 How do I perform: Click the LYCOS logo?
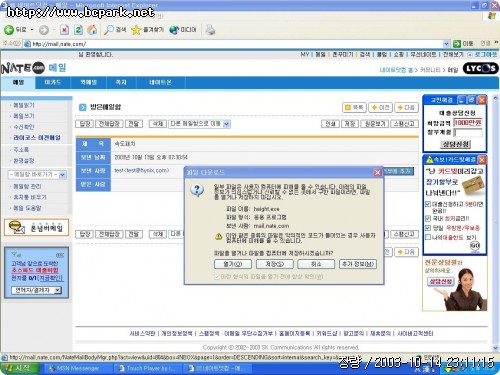point(480,68)
